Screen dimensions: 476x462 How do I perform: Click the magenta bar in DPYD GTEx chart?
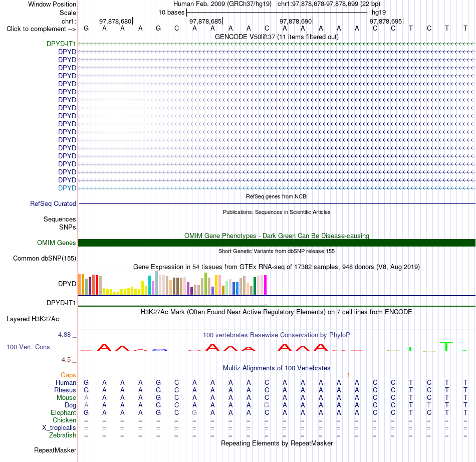[x=266, y=285]
